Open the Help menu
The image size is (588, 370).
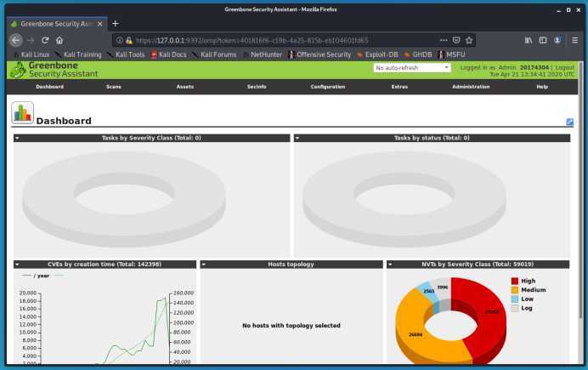tap(542, 87)
